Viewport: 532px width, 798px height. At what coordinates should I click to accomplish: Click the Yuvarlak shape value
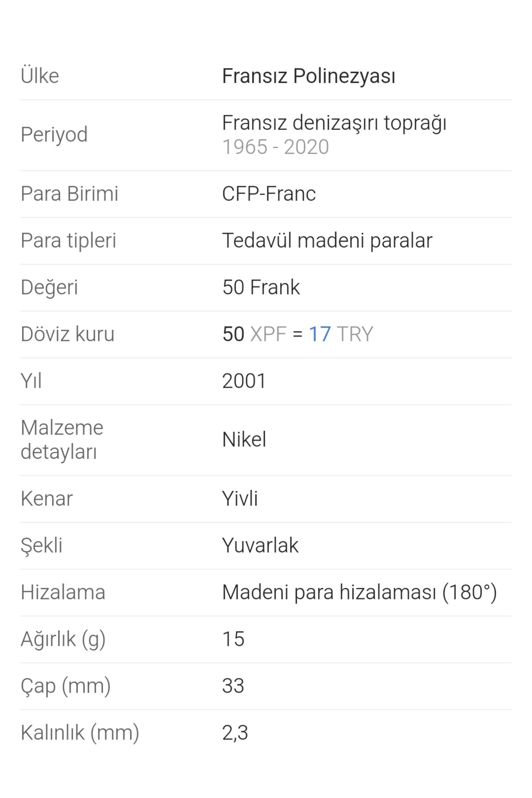point(260,545)
